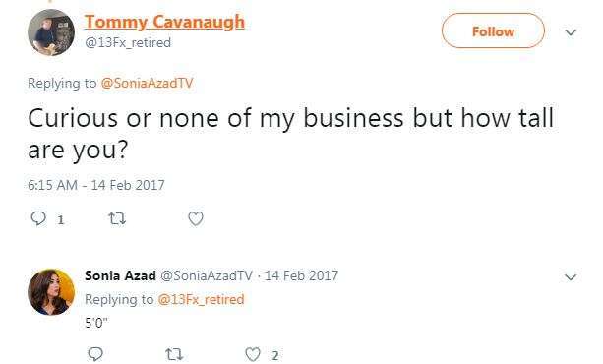Click Sonia Azad's profile picture
Screen dimensions: 603x364
click(x=51, y=292)
